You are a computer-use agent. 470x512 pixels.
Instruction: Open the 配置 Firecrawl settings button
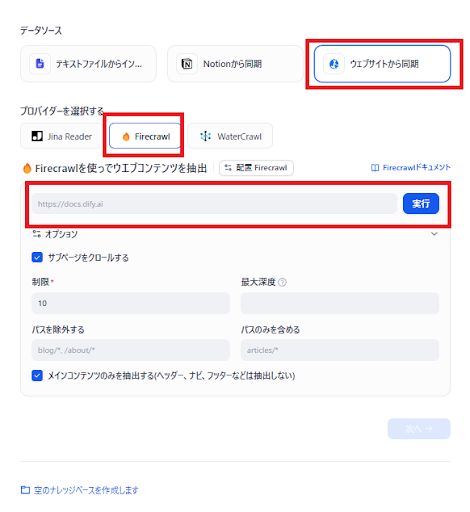[x=256, y=168]
